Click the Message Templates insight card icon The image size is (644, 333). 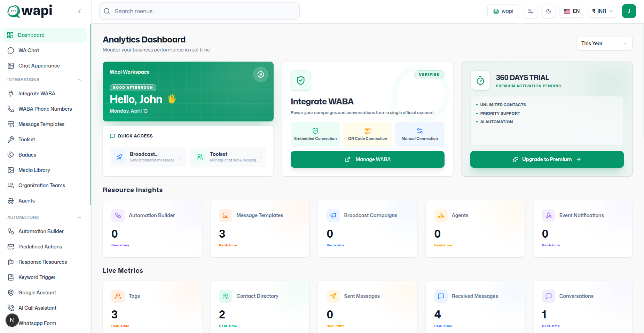pyautogui.click(x=226, y=215)
